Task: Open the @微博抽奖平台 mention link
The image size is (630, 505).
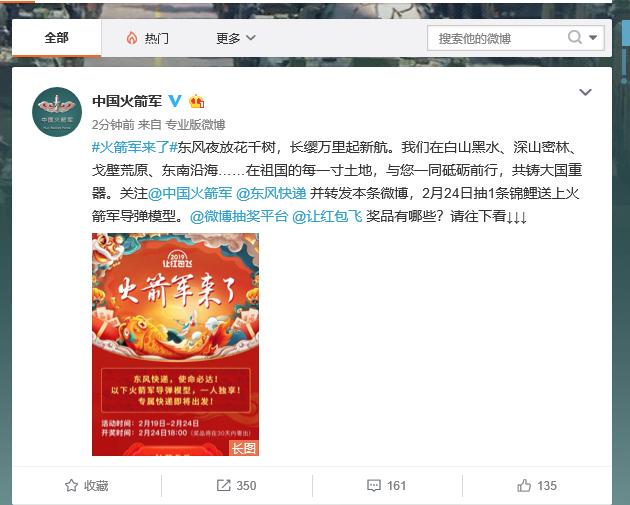Action: tap(239, 217)
